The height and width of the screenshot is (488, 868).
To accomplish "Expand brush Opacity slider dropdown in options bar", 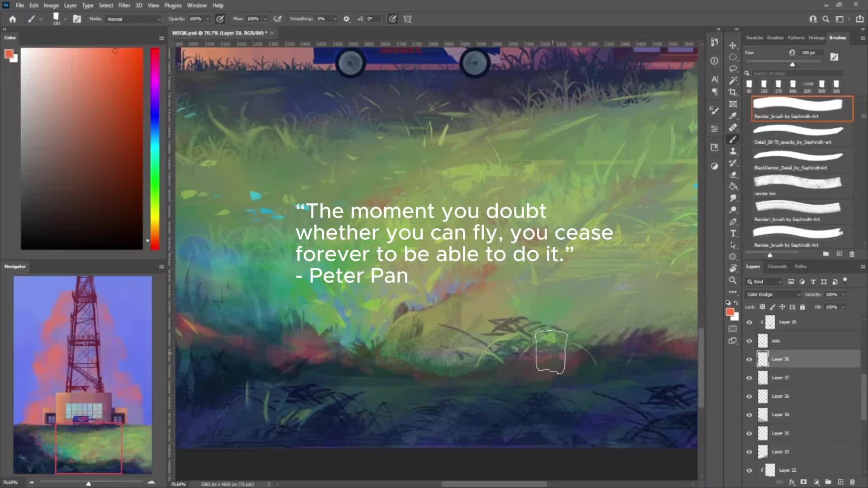I will pyautogui.click(x=208, y=19).
